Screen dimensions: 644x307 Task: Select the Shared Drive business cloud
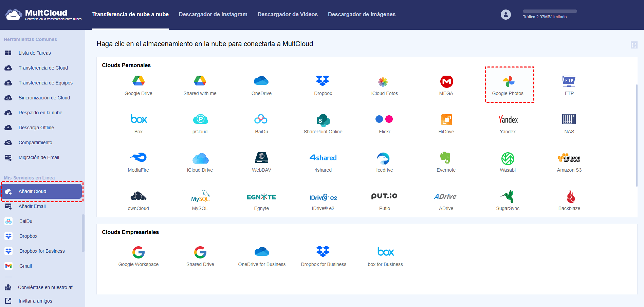(200, 256)
